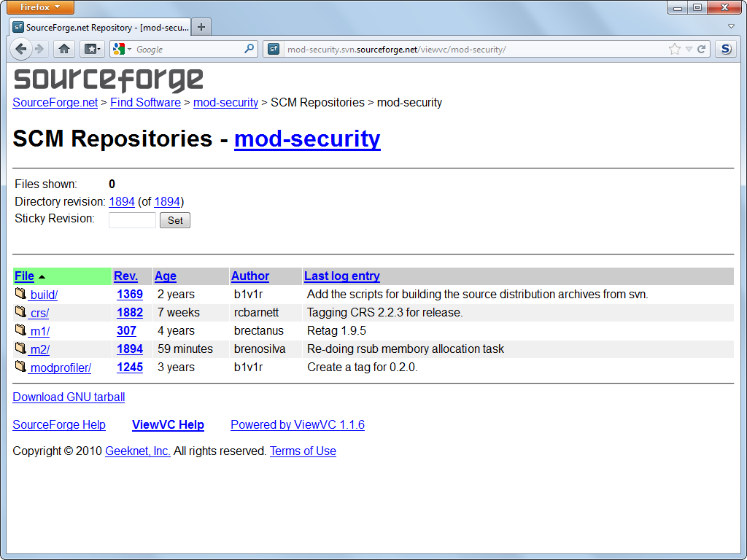Click Download GNU tarball link
The height and width of the screenshot is (560, 747).
tap(69, 397)
